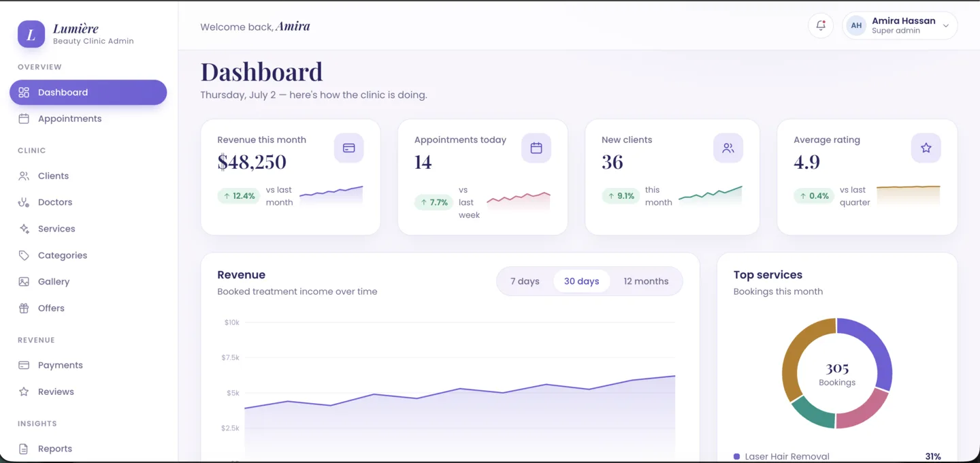Click the Dashboard grid icon in sidebar
Image resolution: width=980 pixels, height=463 pixels.
(x=24, y=93)
